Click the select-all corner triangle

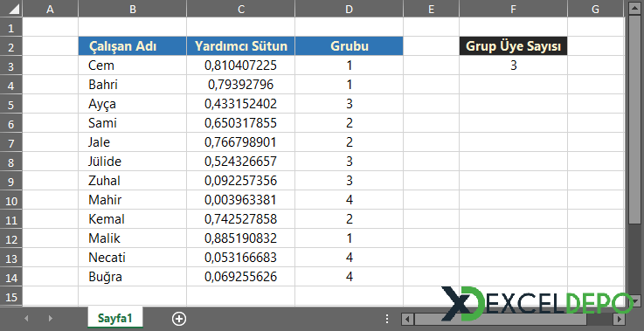(x=11, y=9)
